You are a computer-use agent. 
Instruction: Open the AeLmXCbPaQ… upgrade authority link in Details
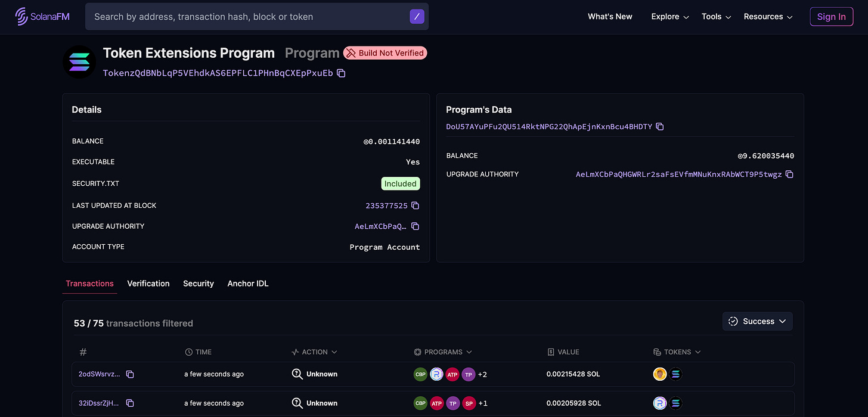pos(380,226)
